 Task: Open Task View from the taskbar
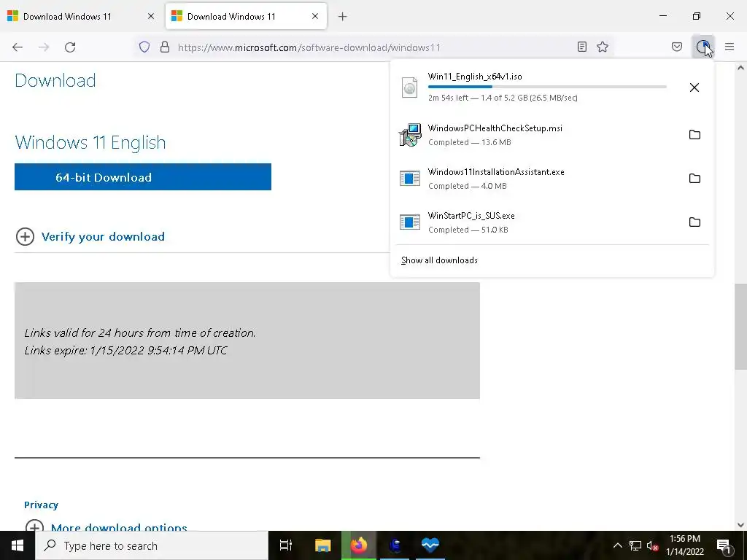[x=285, y=545]
